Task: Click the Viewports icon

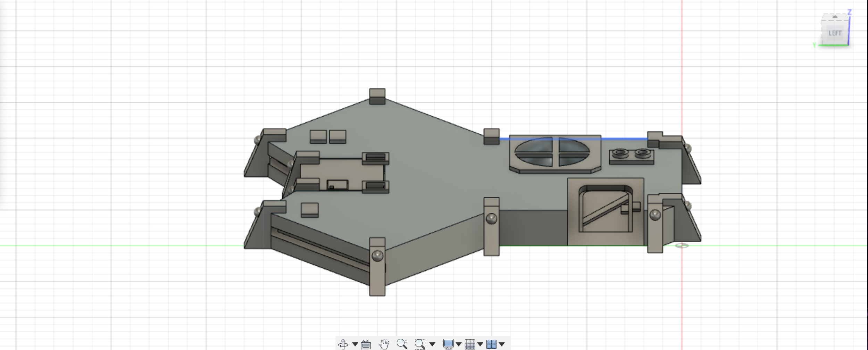Action: [493, 344]
